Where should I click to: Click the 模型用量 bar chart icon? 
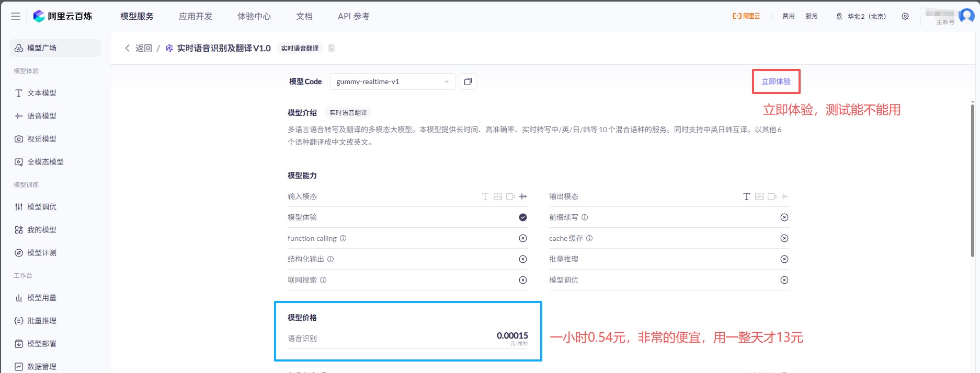[x=19, y=298]
